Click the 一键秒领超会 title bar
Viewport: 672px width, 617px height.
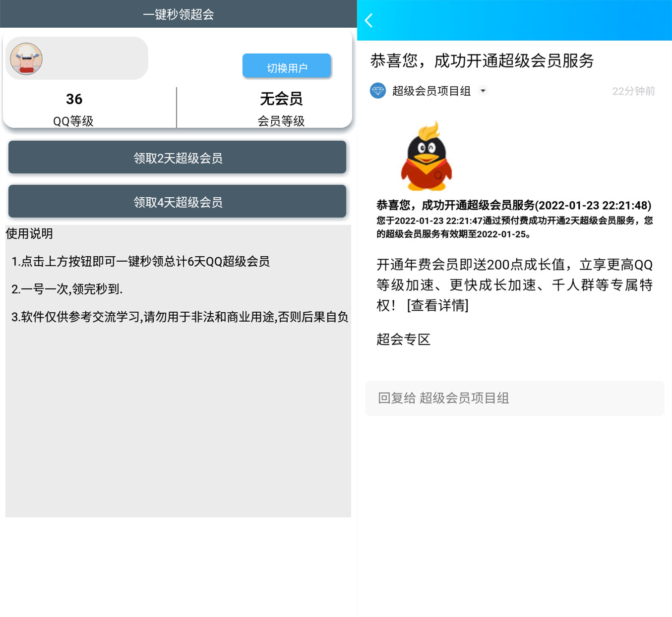(179, 14)
